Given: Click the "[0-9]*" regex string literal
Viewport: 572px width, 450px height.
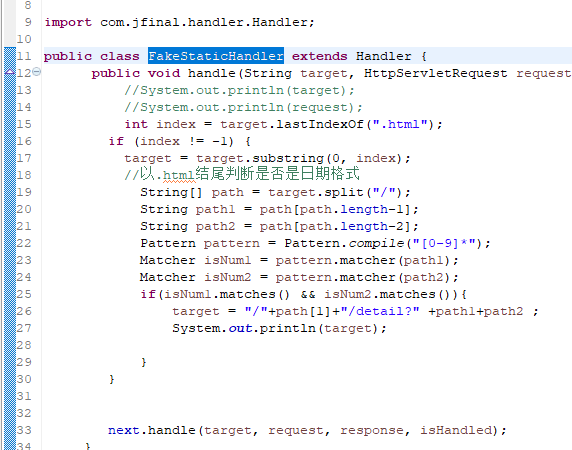Looking at the screenshot, I should click(x=444, y=243).
